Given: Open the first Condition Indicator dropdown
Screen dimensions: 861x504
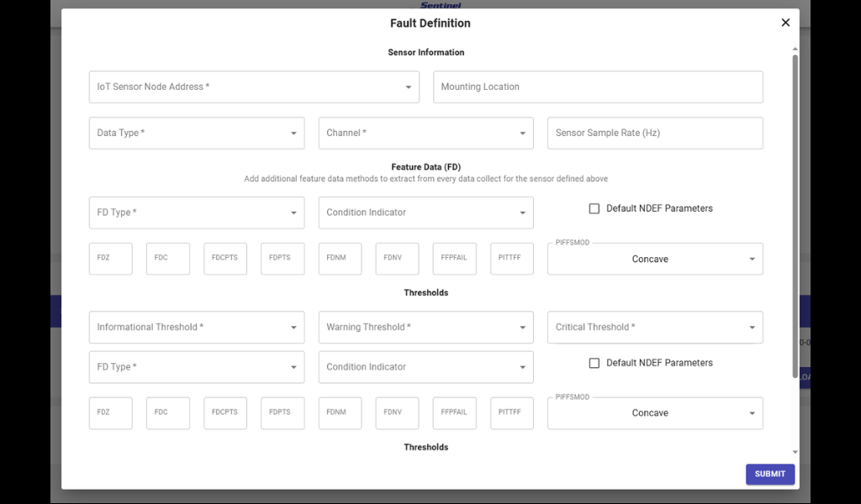Looking at the screenshot, I should 425,213.
